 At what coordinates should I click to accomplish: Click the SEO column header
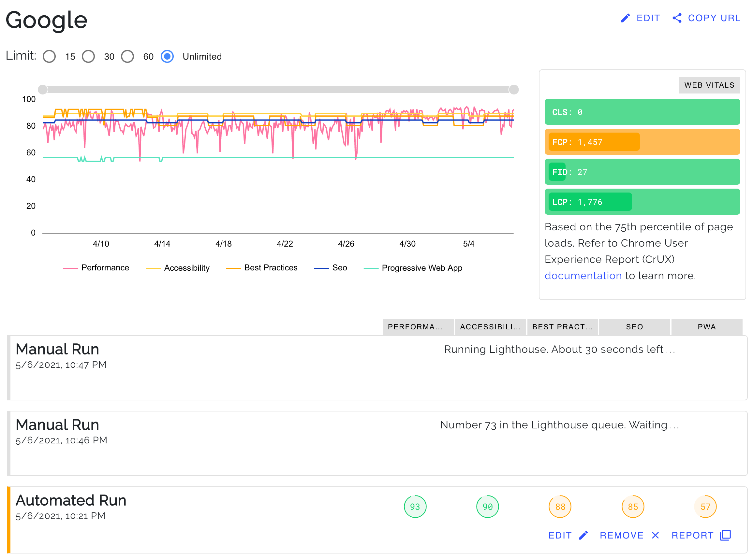(635, 327)
